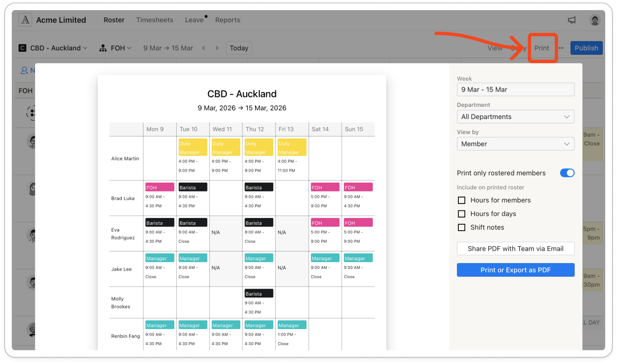Click Molly Brookes' Thursday Barista shift

(x=259, y=303)
